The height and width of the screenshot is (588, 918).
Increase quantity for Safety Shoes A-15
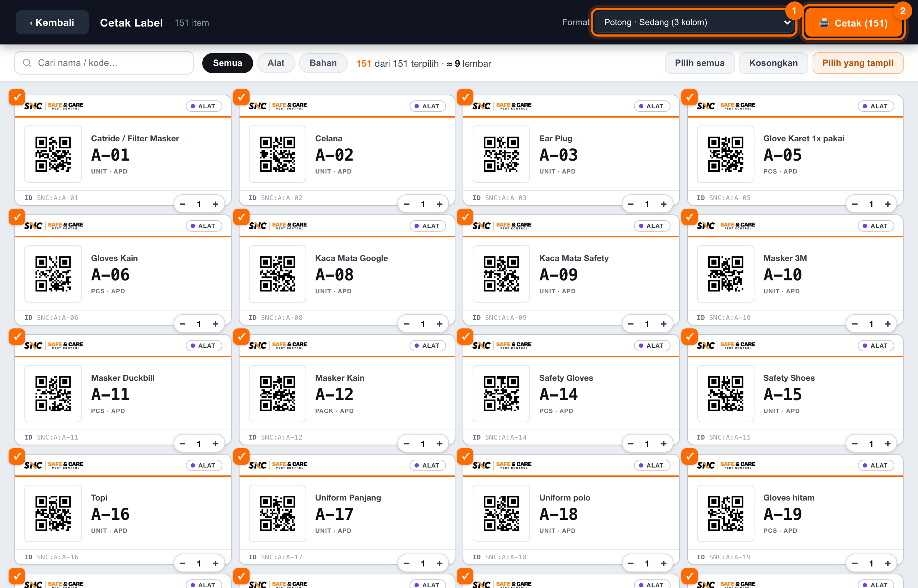(x=888, y=444)
